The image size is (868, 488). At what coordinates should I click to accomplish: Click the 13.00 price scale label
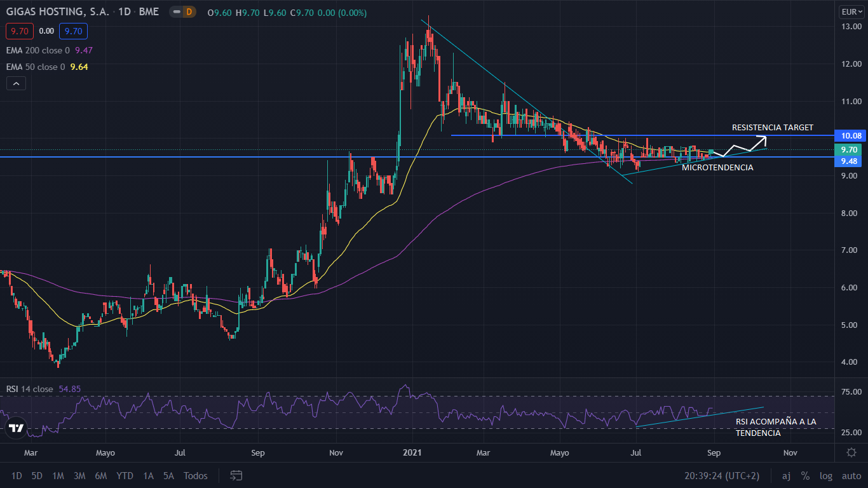[851, 27]
